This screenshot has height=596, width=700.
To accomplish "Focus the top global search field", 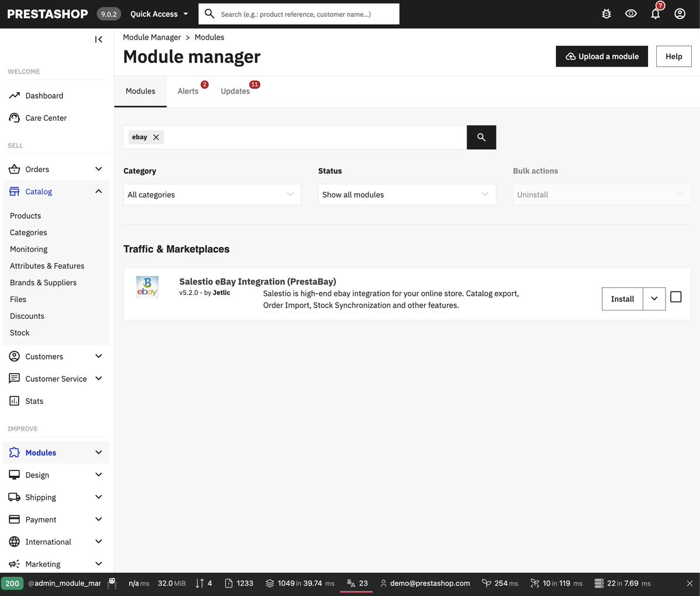I will 299,14.
